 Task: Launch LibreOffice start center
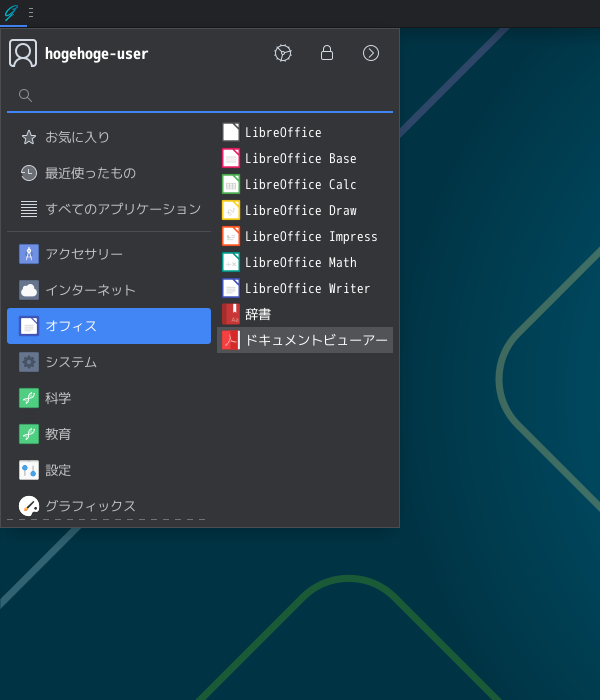click(x=305, y=132)
